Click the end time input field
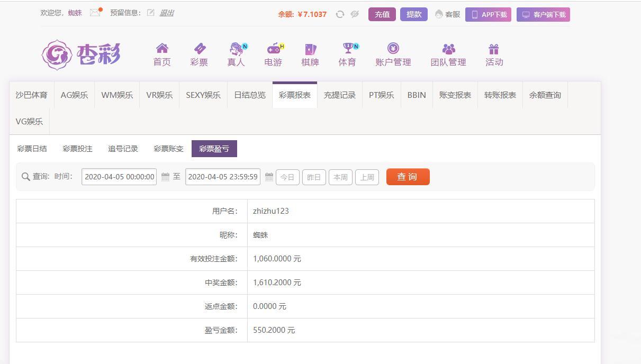The height and width of the screenshot is (364, 641). click(x=223, y=177)
